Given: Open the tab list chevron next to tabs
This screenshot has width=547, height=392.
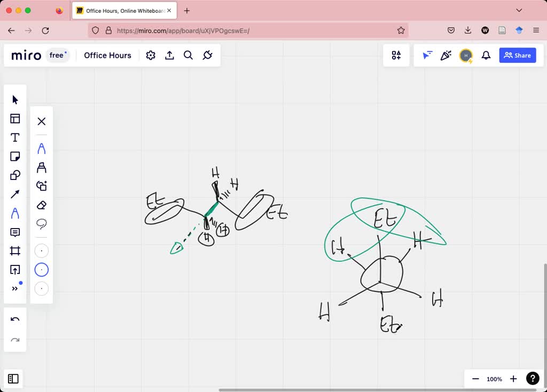Looking at the screenshot, I should pyautogui.click(x=519, y=10).
